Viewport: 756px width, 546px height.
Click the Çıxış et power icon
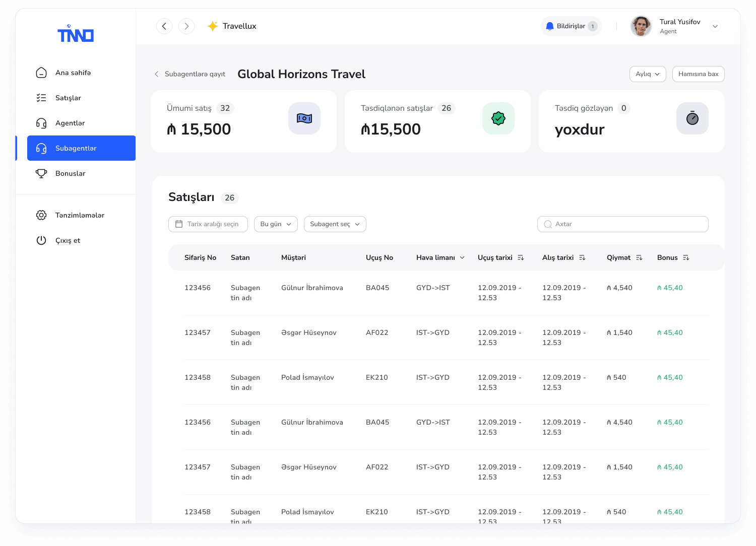[x=41, y=240]
